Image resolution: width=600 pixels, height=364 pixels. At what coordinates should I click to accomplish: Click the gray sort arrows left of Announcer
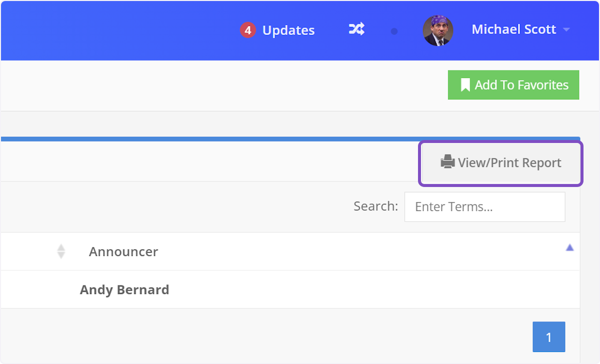(61, 251)
